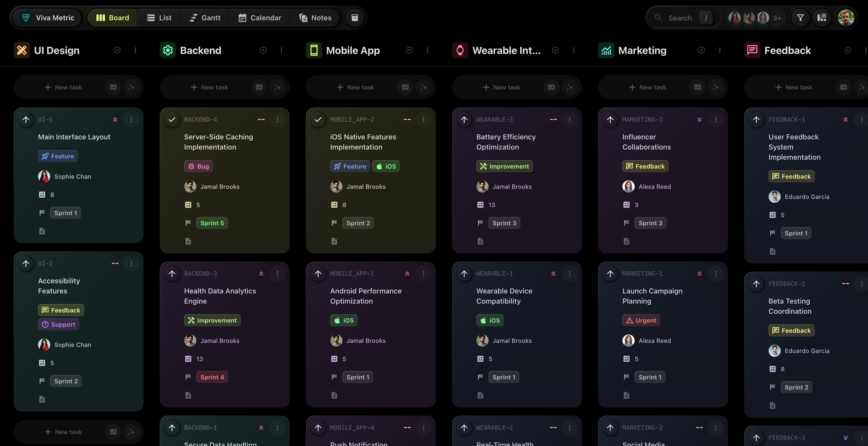The height and width of the screenshot is (446, 868).
Task: Click the target circle icon next to Marketing header
Action: tap(702, 50)
